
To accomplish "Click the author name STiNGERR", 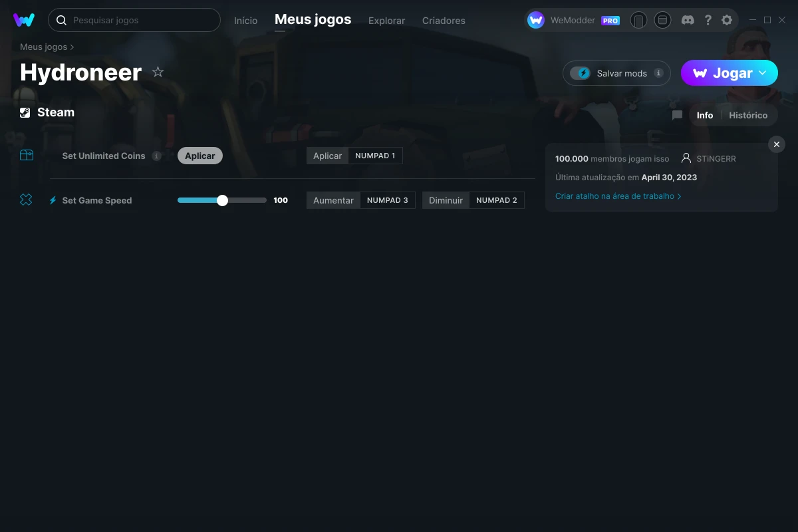I will [716, 159].
